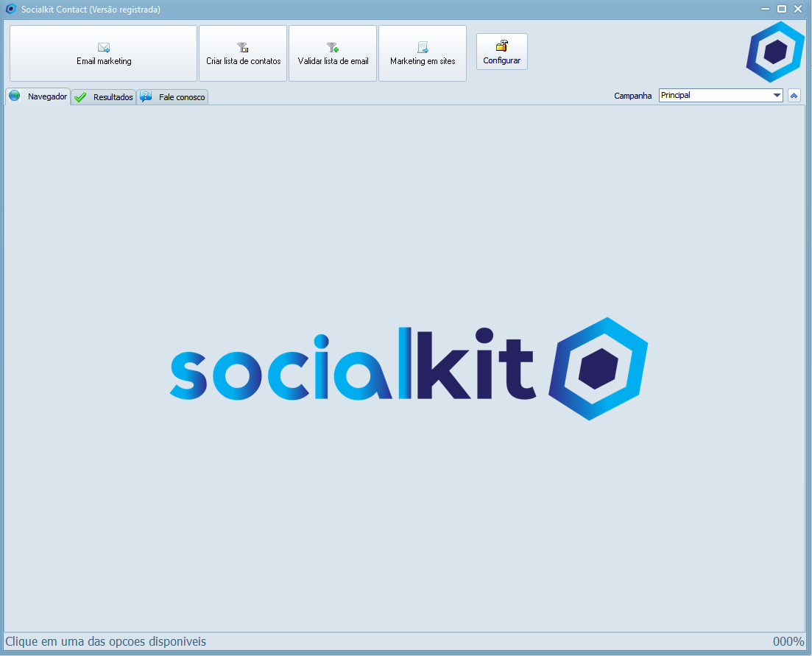812x656 pixels.
Task: Click the Campanha label
Action: pos(632,96)
